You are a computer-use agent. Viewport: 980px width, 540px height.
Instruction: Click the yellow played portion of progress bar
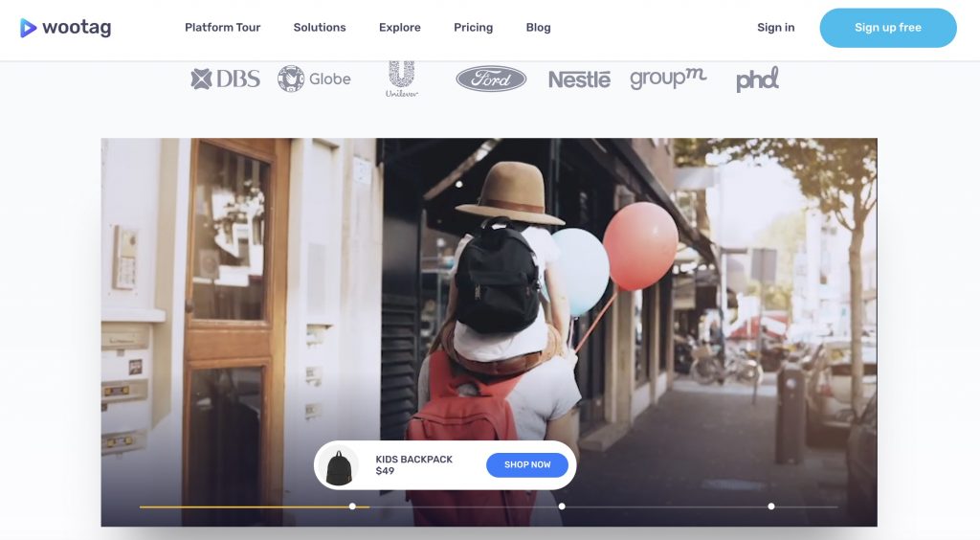coord(255,506)
